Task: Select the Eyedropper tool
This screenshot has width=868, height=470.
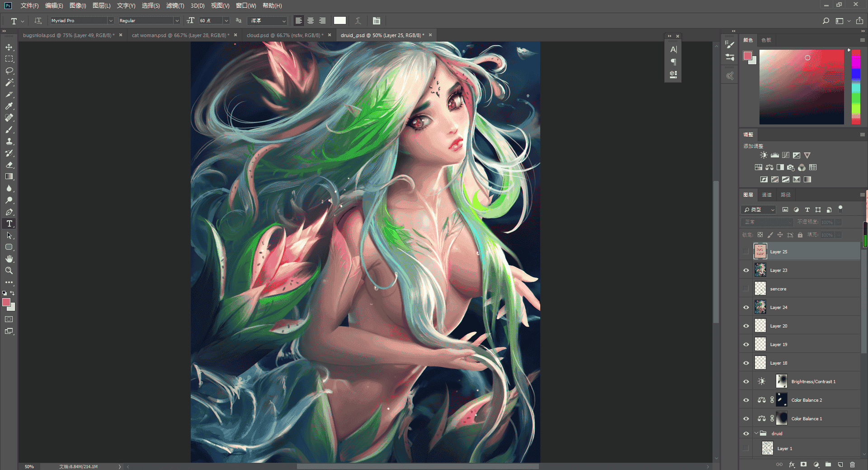Action: click(9, 106)
